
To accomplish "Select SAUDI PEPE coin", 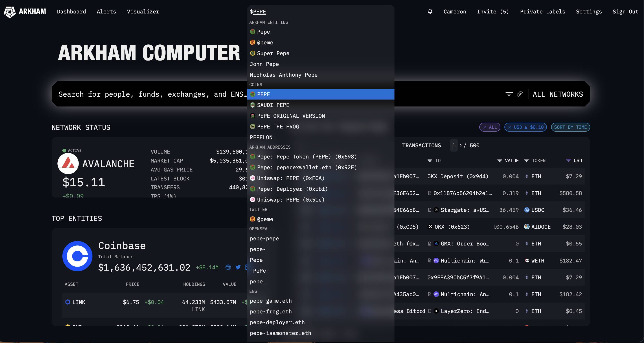I will pos(321,105).
